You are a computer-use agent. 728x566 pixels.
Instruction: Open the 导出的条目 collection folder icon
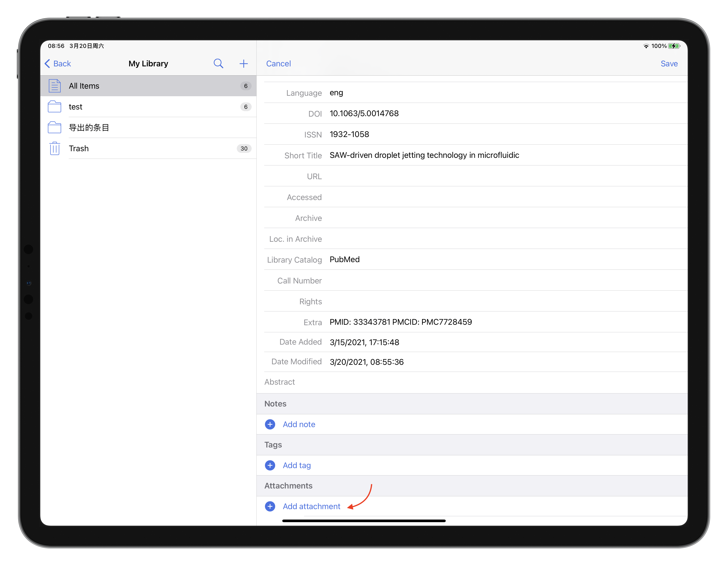coord(55,127)
